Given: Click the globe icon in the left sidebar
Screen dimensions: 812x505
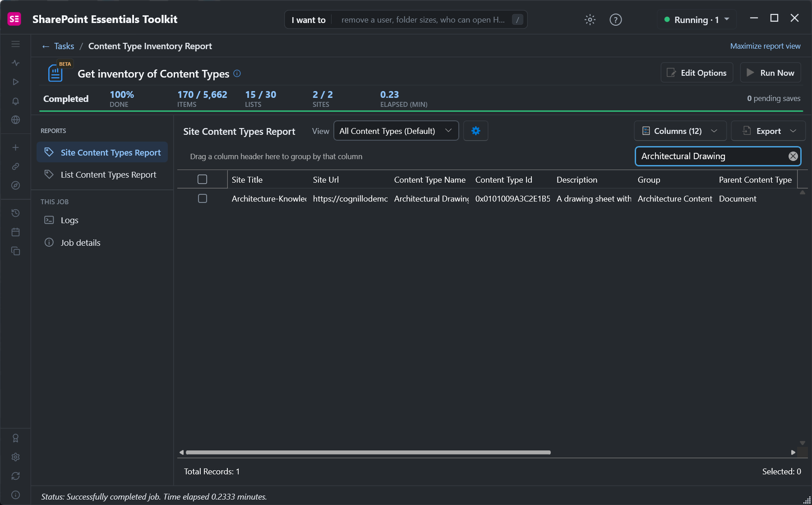Looking at the screenshot, I should tap(15, 120).
